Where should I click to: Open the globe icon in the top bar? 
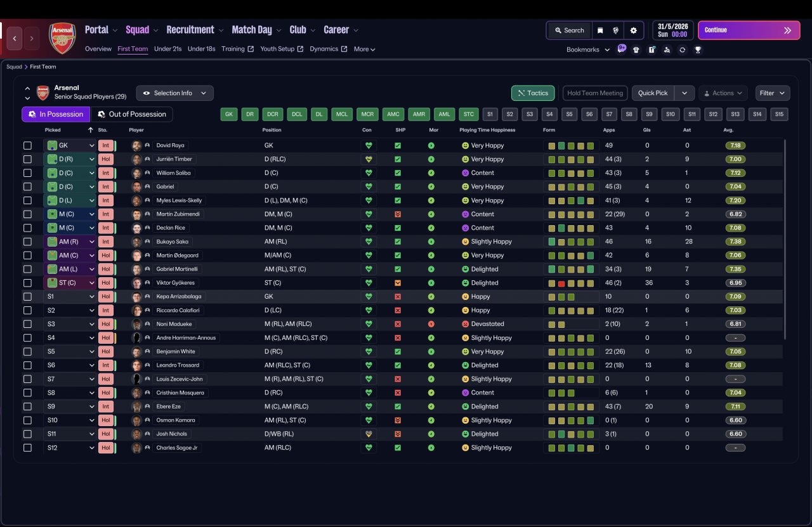click(x=615, y=30)
